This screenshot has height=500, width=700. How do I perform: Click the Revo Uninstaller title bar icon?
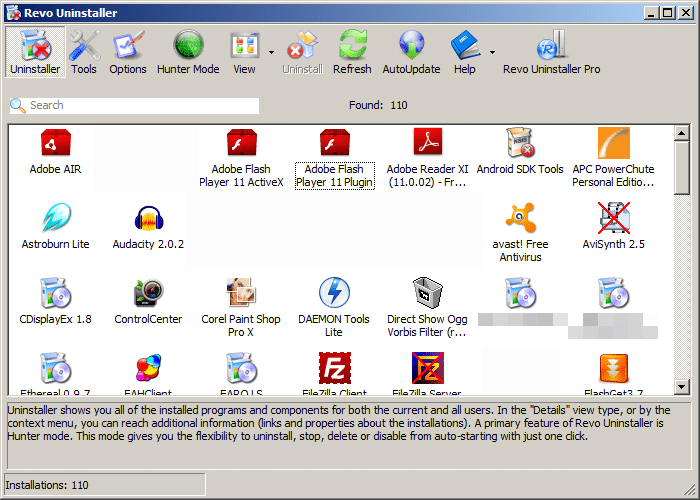(x=13, y=12)
